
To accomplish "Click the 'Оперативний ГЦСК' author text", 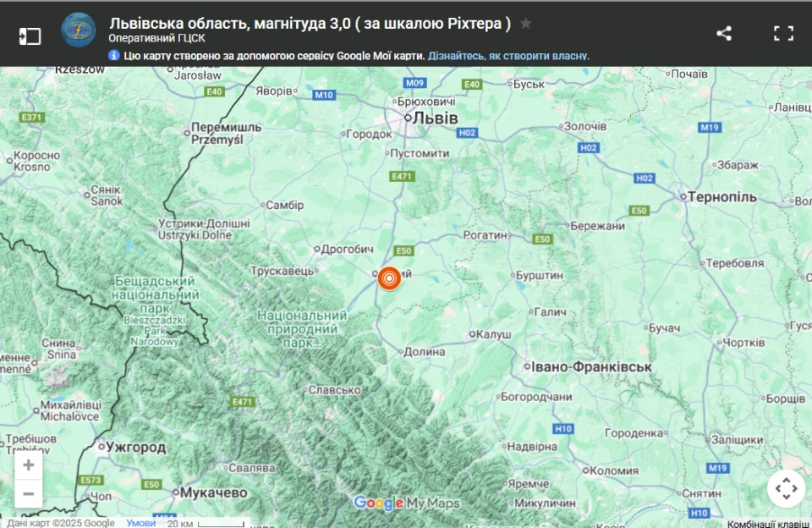I will (157, 38).
